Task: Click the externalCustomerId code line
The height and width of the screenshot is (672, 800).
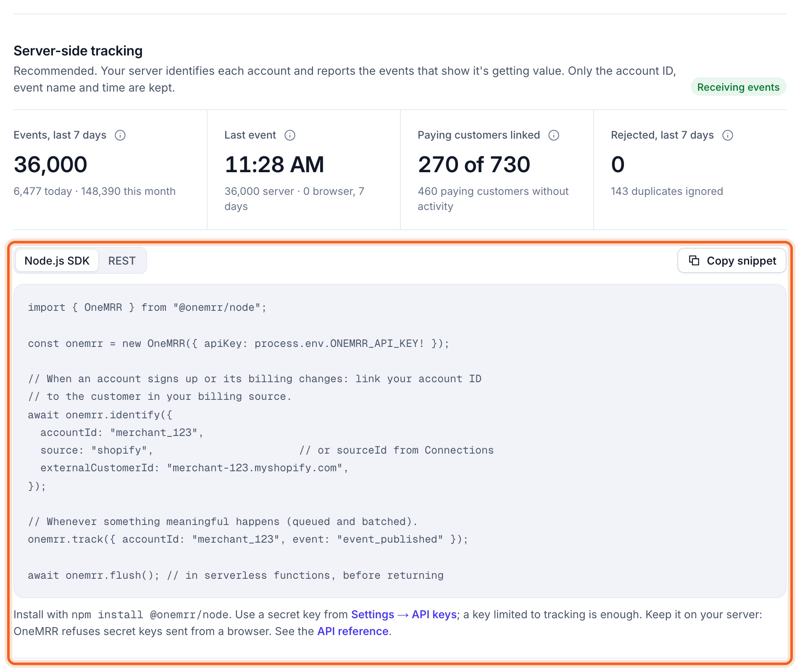Action: pos(195,468)
